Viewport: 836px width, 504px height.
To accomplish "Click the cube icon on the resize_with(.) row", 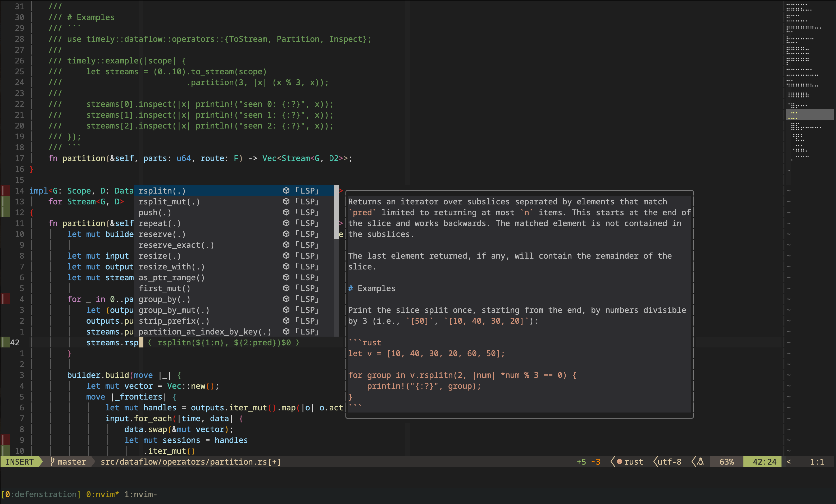I will tap(286, 267).
